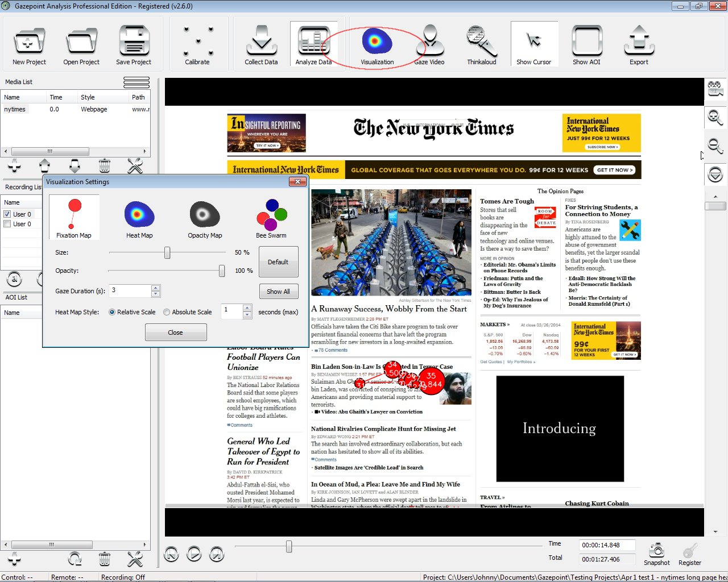Viewport: 728px width, 582px height.
Task: Check the second User 0 recording checkbox
Action: 7,224
